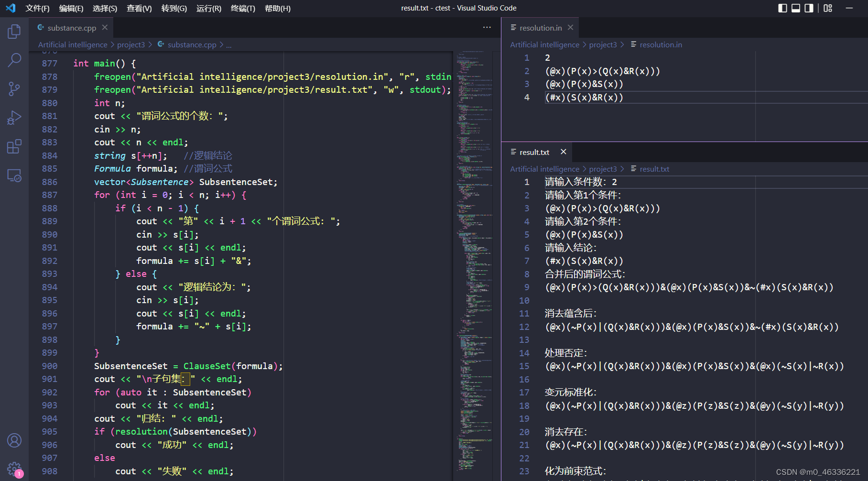Click '(@x)(P(x)&S(x))' in resolution.in
The width and height of the screenshot is (868, 481).
tap(584, 84)
